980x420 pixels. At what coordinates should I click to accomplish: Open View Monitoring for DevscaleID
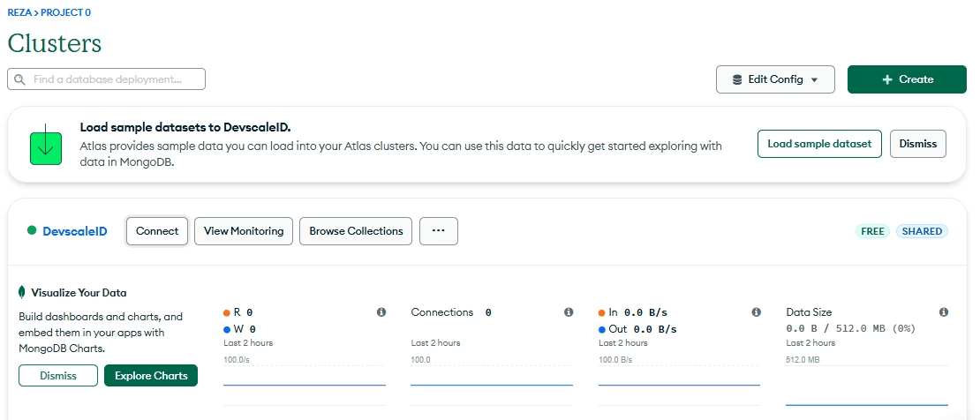click(x=244, y=231)
